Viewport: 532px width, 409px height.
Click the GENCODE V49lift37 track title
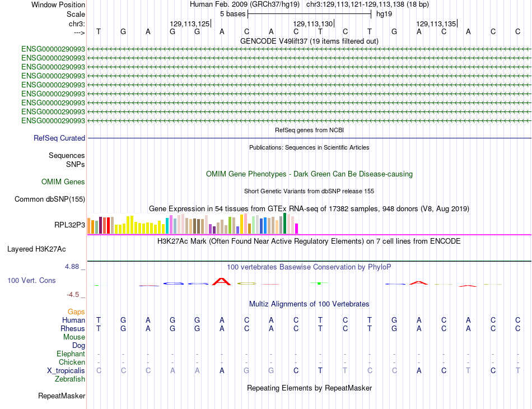pyautogui.click(x=309, y=41)
